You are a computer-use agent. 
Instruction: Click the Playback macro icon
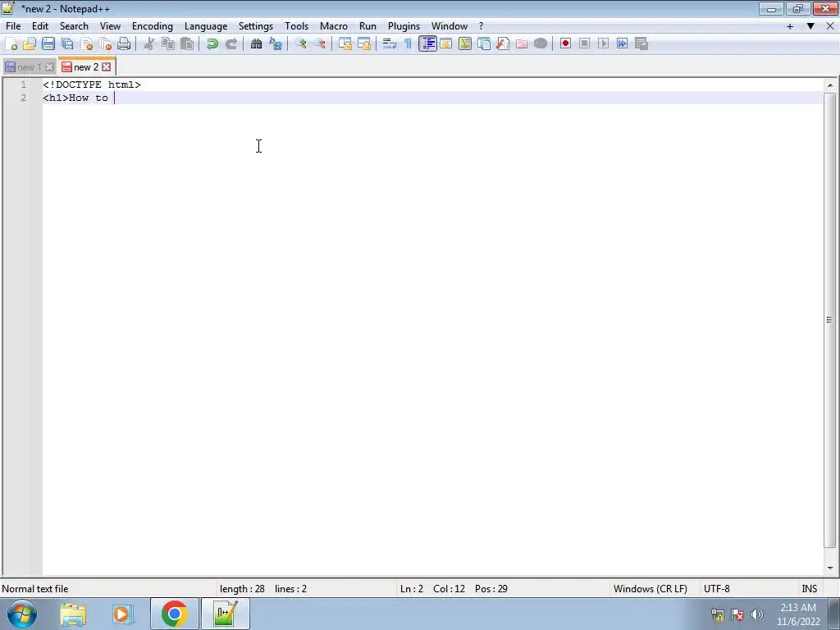tap(603, 44)
